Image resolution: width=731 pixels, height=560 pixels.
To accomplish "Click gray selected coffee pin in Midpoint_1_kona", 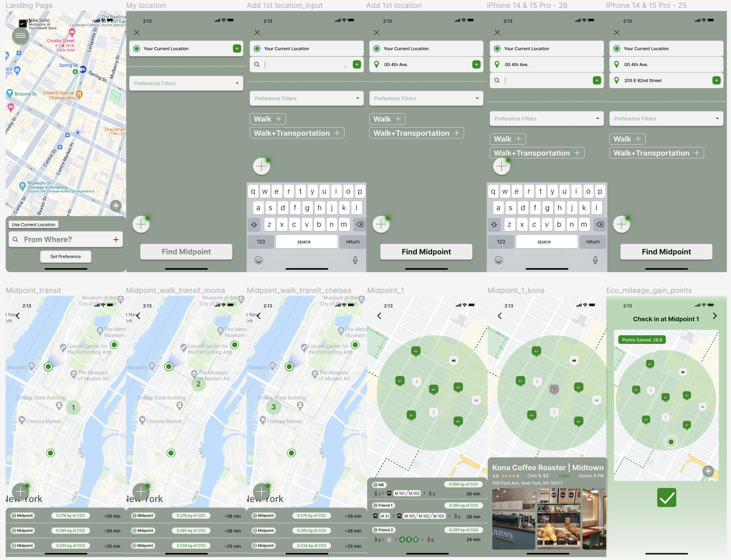I will tap(554, 389).
